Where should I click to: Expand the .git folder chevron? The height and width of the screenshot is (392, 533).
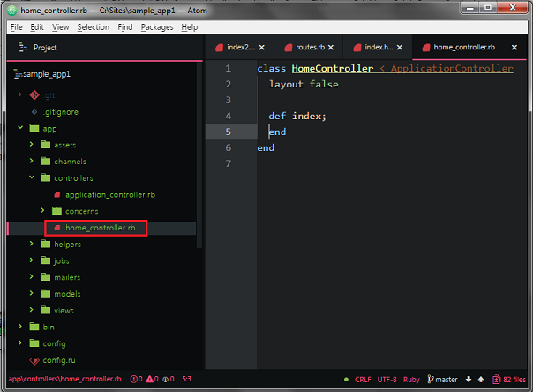point(20,94)
